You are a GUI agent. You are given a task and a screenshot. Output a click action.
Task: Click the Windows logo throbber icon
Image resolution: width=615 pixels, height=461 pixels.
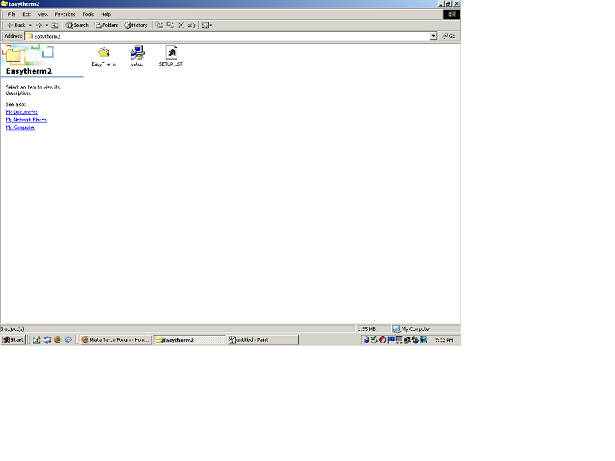451,15
